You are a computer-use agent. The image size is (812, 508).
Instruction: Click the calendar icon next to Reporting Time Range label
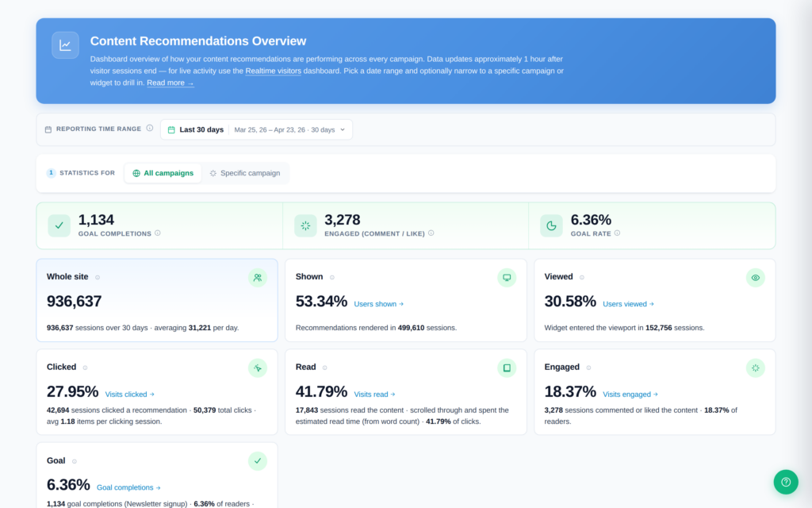click(x=48, y=129)
